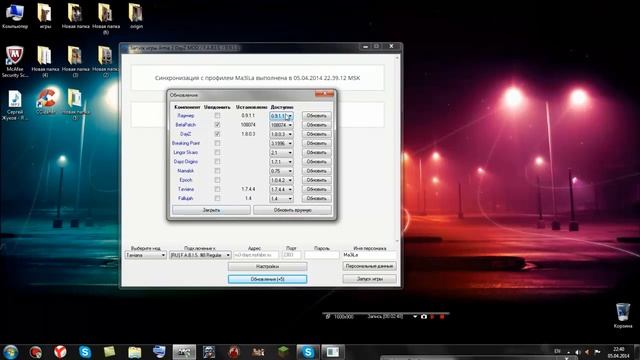Viewport: 640px width, 360px height.
Task: Launch the CCleaner desktop shortcut
Action: coord(46,102)
